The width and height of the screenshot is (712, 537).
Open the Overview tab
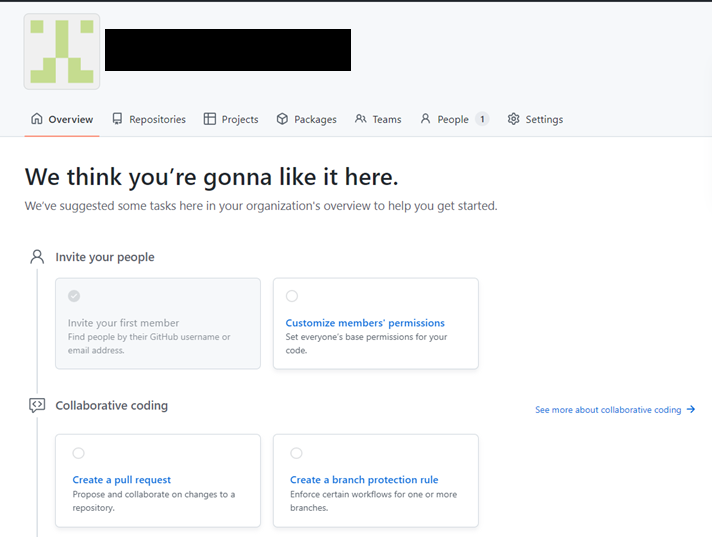[62, 119]
